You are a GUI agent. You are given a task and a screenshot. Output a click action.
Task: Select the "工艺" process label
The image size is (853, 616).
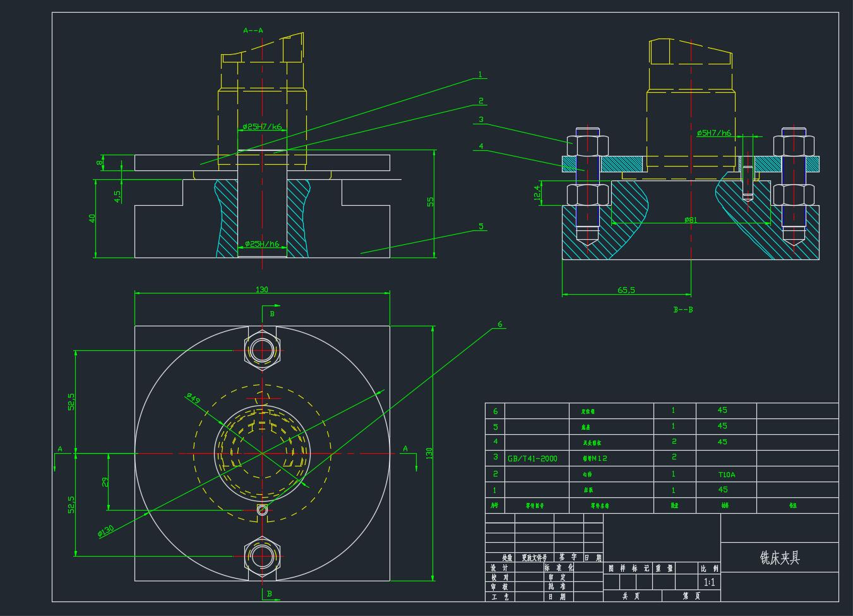click(x=499, y=596)
